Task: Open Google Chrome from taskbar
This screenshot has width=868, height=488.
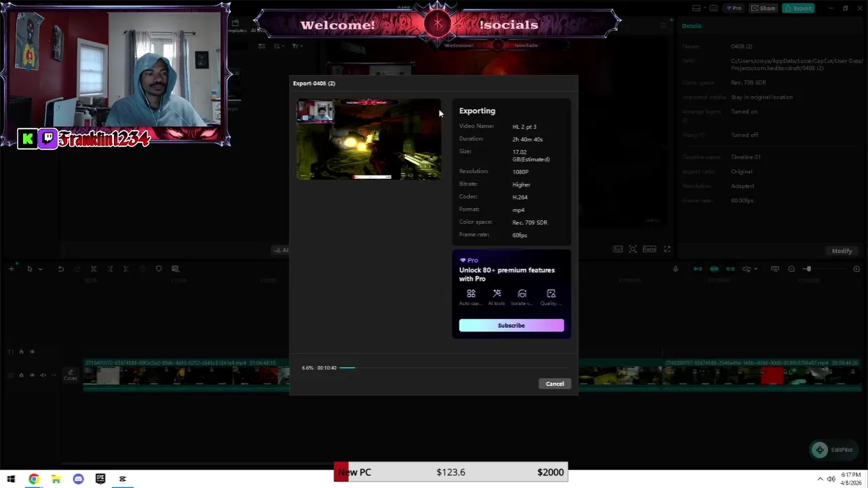Action: pyautogui.click(x=33, y=479)
